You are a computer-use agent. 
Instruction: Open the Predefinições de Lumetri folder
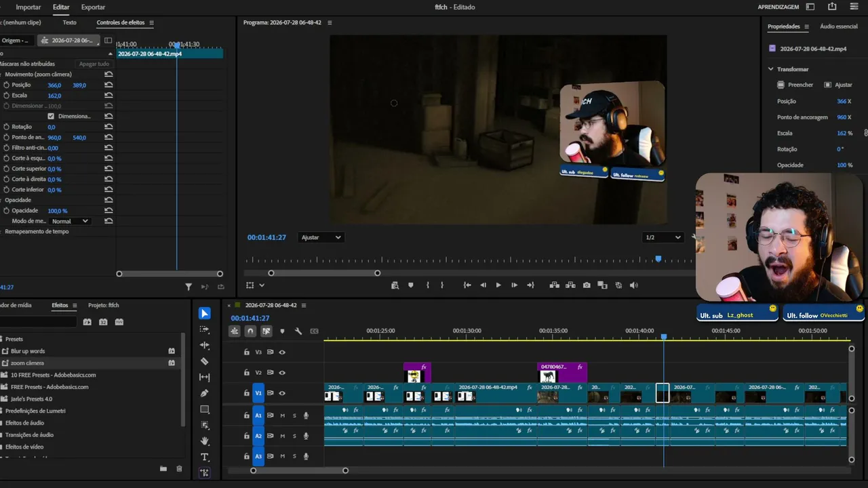[x=35, y=411]
